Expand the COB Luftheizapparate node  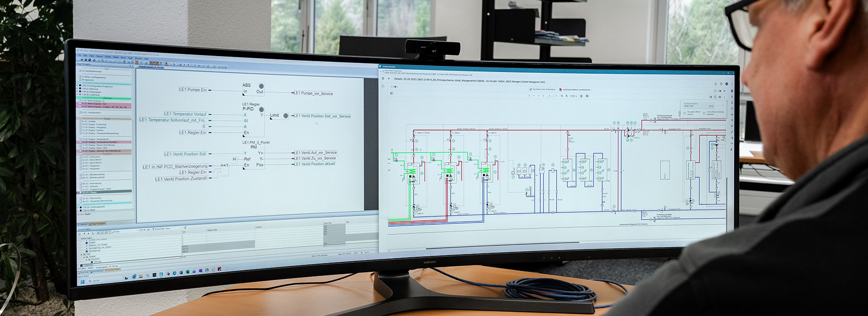pyautogui.click(x=78, y=208)
